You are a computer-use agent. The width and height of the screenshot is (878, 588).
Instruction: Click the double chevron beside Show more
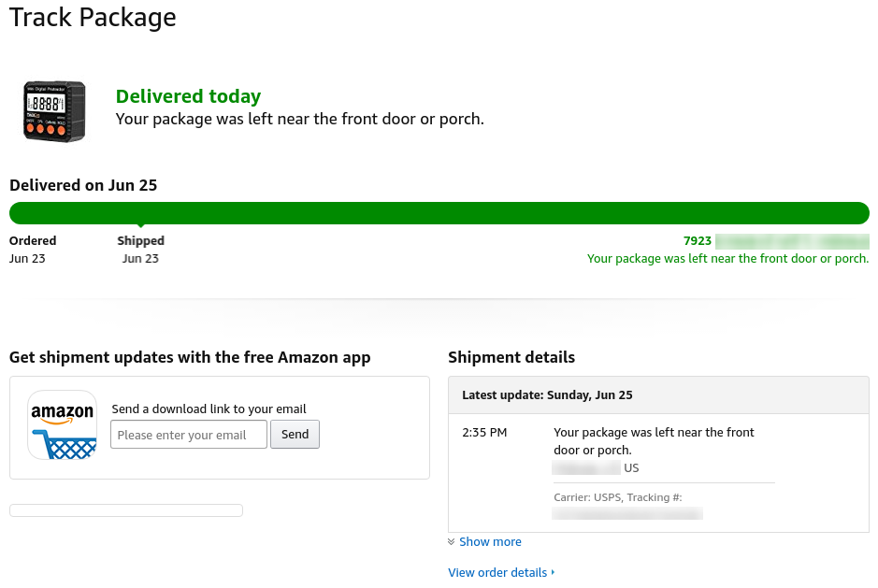[x=452, y=542]
